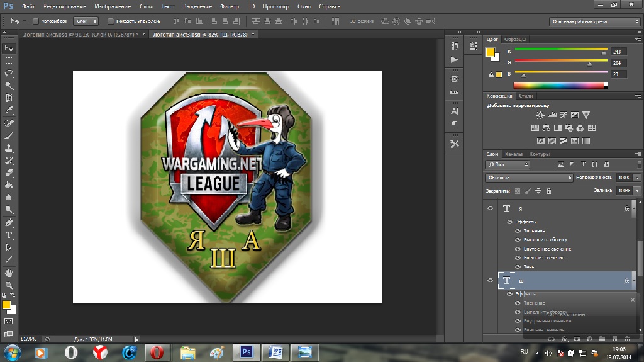This screenshot has height=362, width=644.
Task: Open the Слой auto-select dropdown
Action: point(86,21)
